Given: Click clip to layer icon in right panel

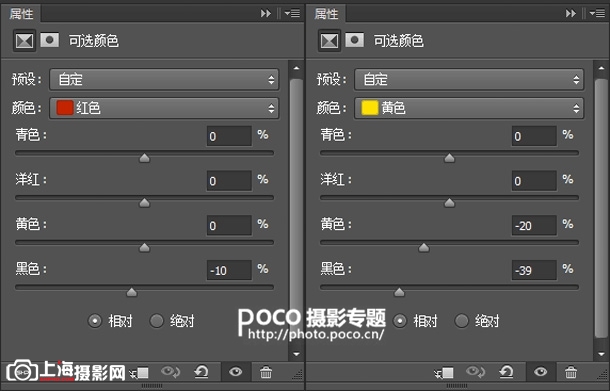Looking at the screenshot, I should (x=443, y=372).
